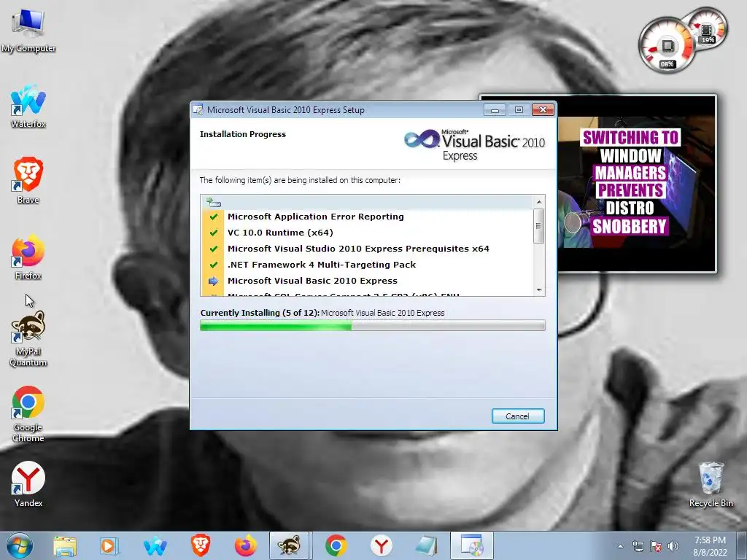Click blue arrow beside Visual Basic 2010 Express

point(213,281)
